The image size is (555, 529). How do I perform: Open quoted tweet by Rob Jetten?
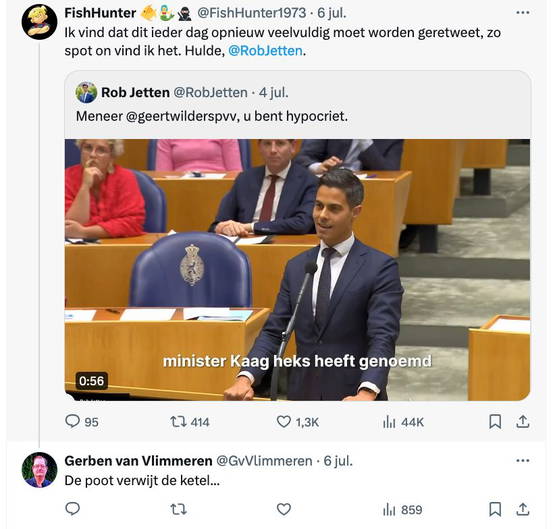297,103
